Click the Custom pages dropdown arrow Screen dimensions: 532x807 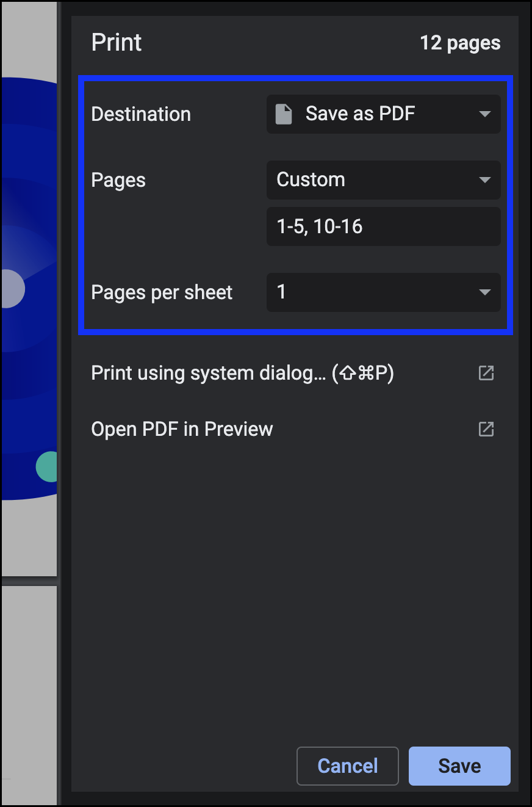[485, 180]
